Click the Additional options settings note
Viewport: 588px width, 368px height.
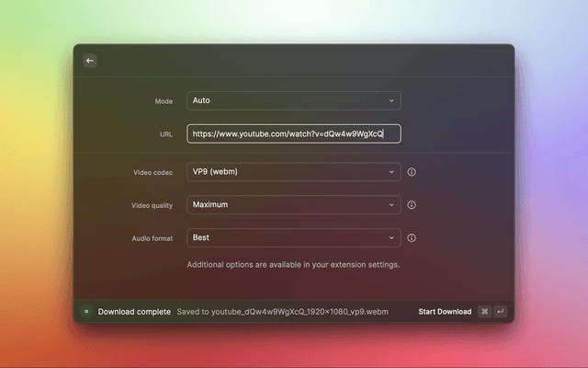pos(293,265)
